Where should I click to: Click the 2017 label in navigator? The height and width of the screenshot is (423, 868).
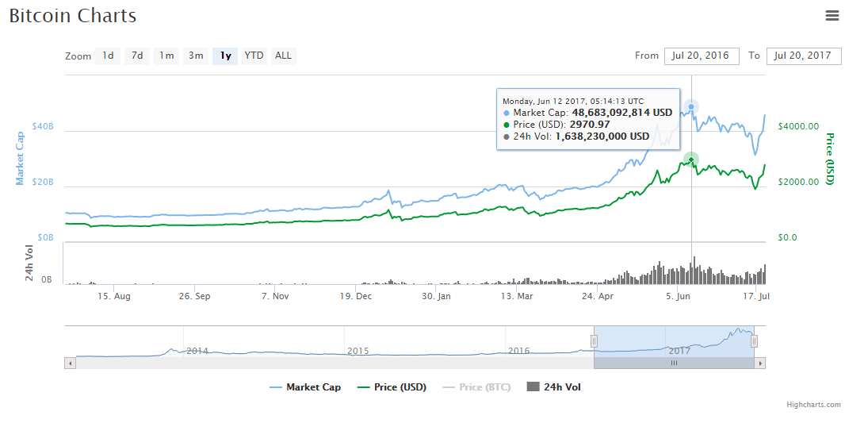click(679, 351)
